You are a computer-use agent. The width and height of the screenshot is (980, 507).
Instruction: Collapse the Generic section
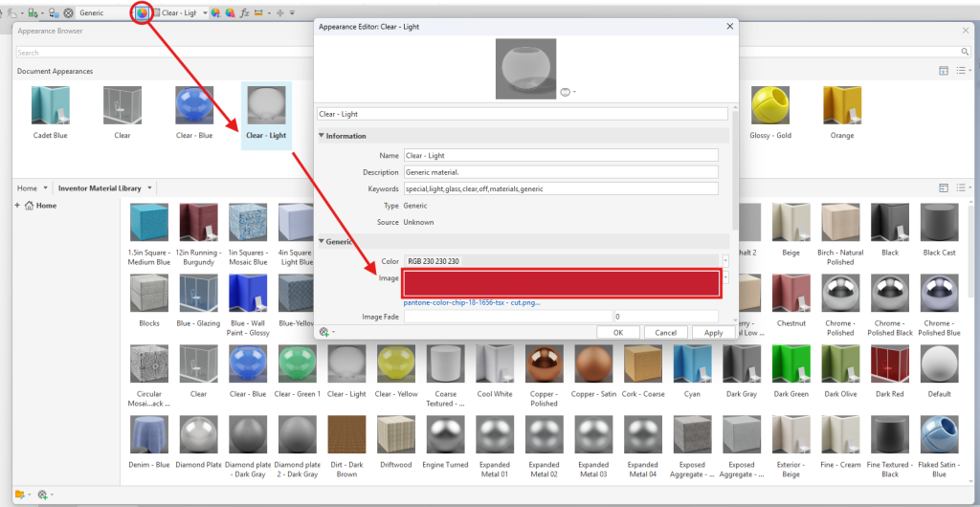[323, 242]
